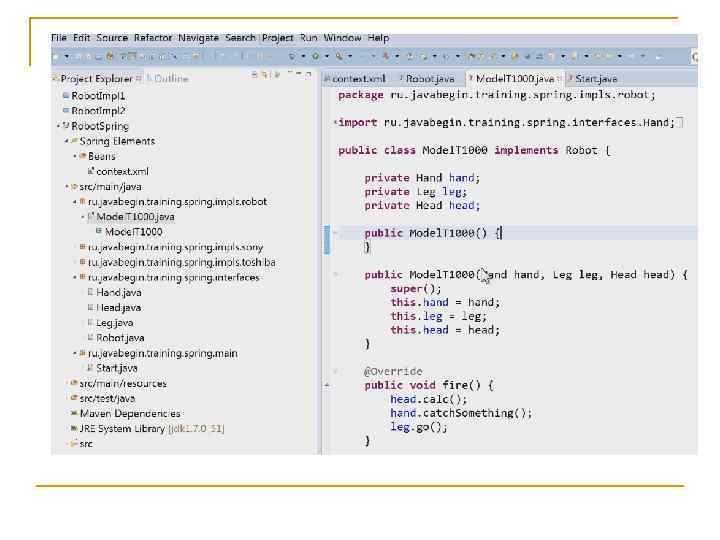Switch to context.xml editor tab
Image resolution: width=720 pixels, height=540 pixels.
tap(356, 79)
